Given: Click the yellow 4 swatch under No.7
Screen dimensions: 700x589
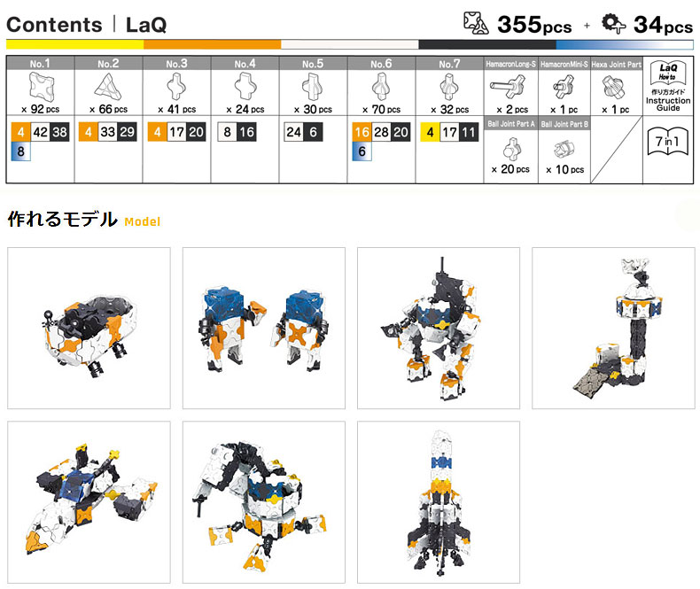Looking at the screenshot, I should 430,132.
